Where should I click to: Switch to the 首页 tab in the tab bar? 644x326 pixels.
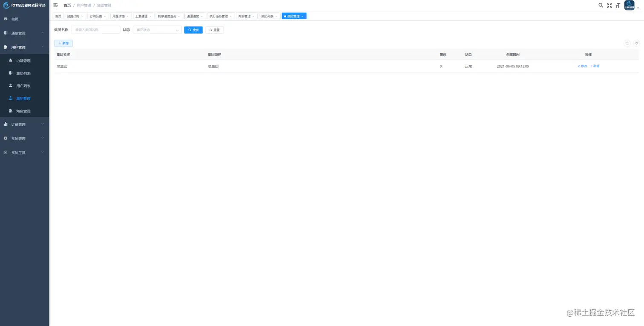[58, 16]
